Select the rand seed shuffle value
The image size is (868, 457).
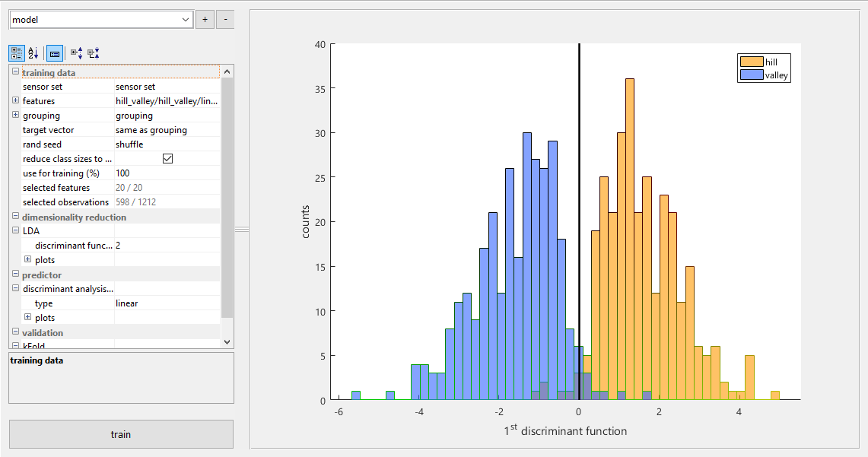[166, 144]
